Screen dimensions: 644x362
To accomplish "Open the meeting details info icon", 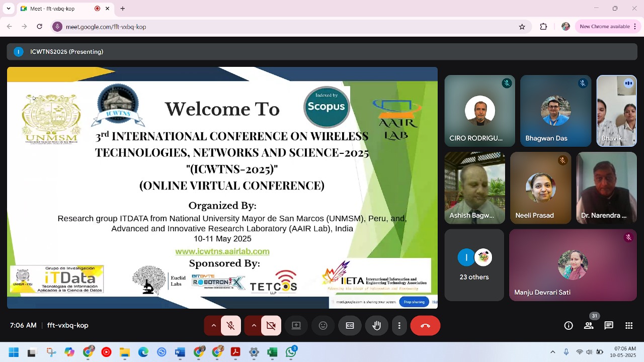I will [569, 326].
